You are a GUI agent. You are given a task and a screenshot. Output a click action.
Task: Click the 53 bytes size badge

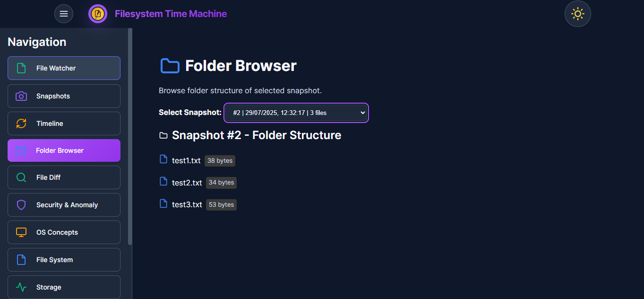tap(221, 204)
